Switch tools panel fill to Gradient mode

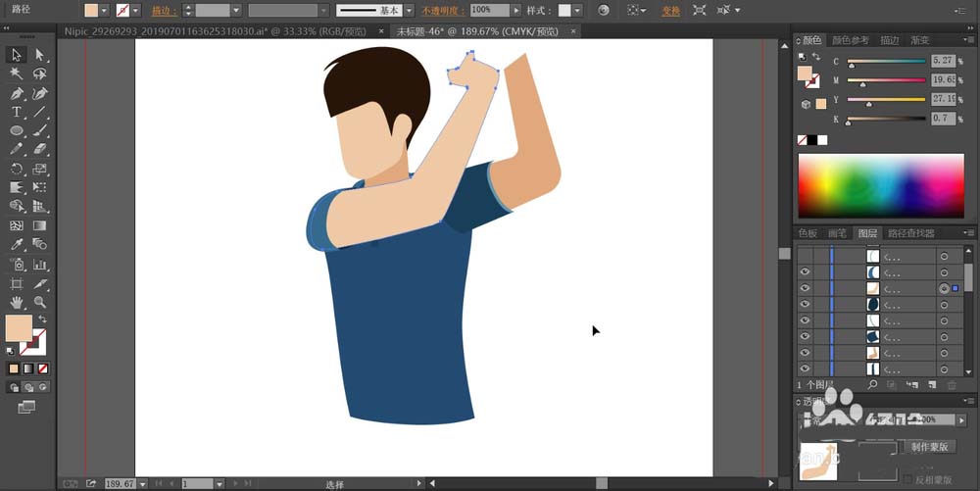(28, 368)
